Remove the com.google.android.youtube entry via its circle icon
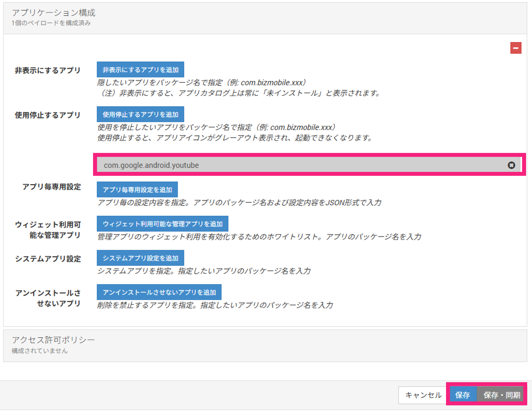Screen dimensions: 532x411 pyautogui.click(x=511, y=165)
